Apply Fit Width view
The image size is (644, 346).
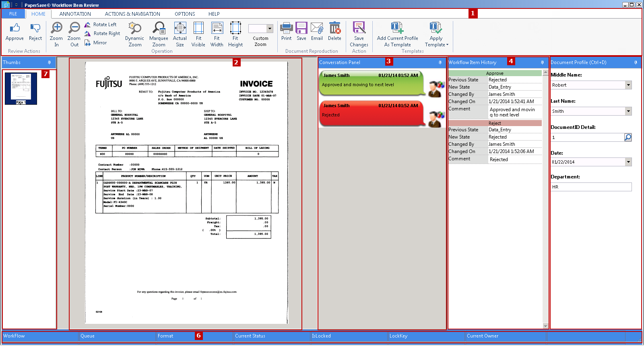pos(217,34)
